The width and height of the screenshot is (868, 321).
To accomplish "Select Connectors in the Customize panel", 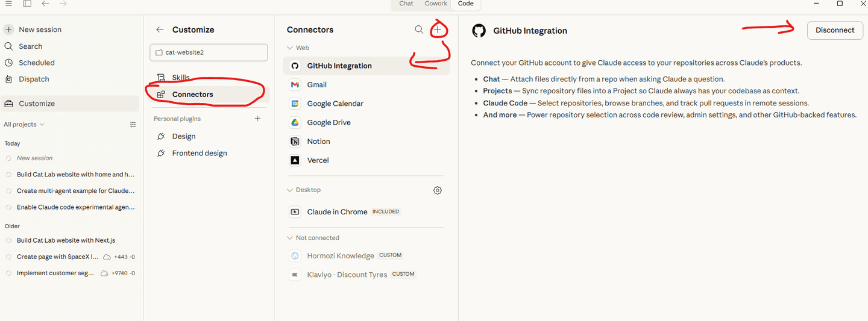I will tap(209, 95).
